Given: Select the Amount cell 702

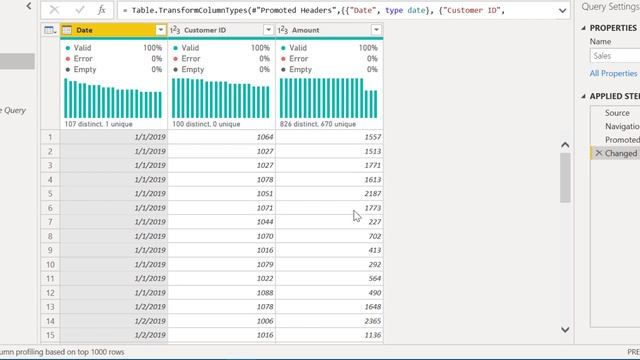Looking at the screenshot, I should (329, 236).
